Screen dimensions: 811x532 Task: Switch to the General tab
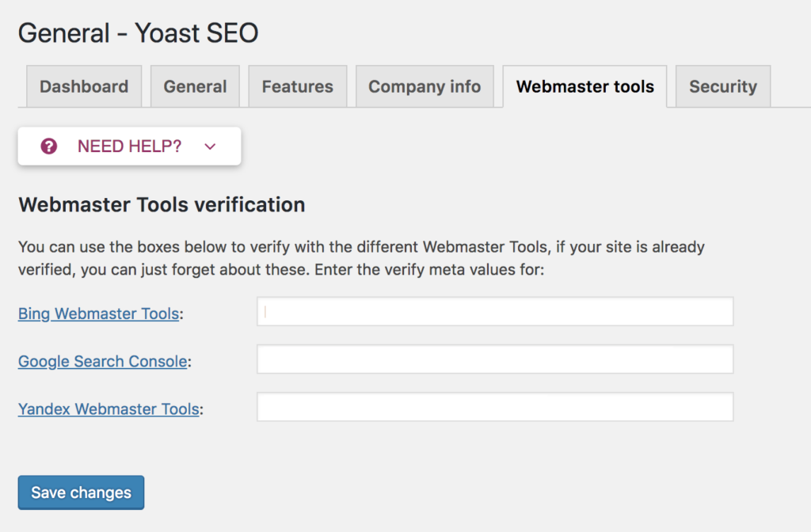[x=195, y=86]
